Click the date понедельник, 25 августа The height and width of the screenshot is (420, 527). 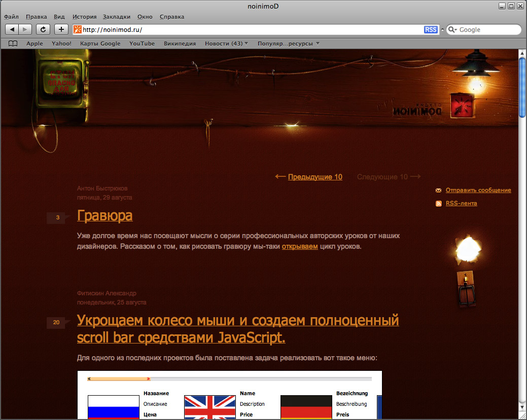(112, 302)
